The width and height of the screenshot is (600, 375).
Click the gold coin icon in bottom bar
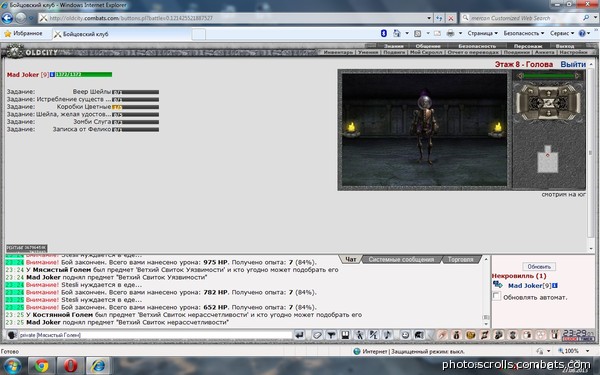pos(470,335)
